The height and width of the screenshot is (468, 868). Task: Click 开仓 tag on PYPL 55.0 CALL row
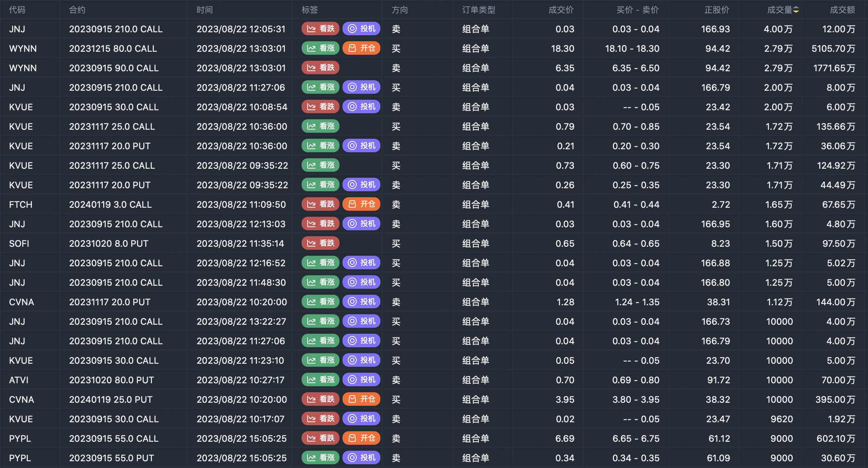click(x=361, y=438)
